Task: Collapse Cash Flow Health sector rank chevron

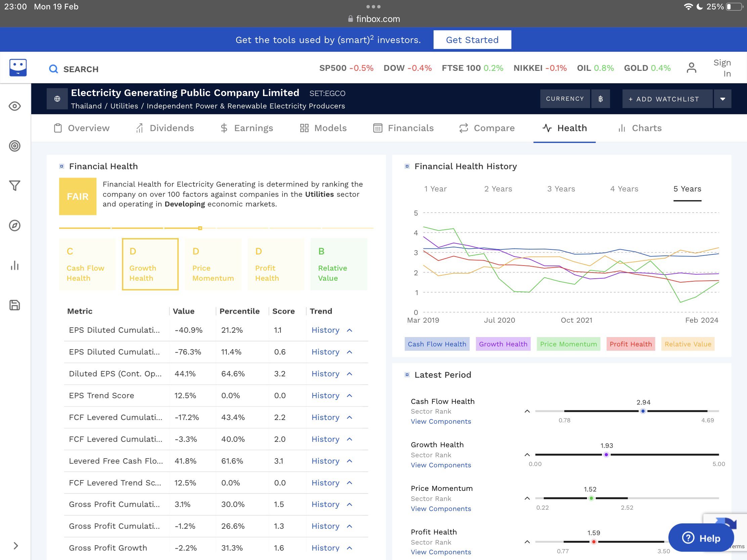Action: click(527, 411)
